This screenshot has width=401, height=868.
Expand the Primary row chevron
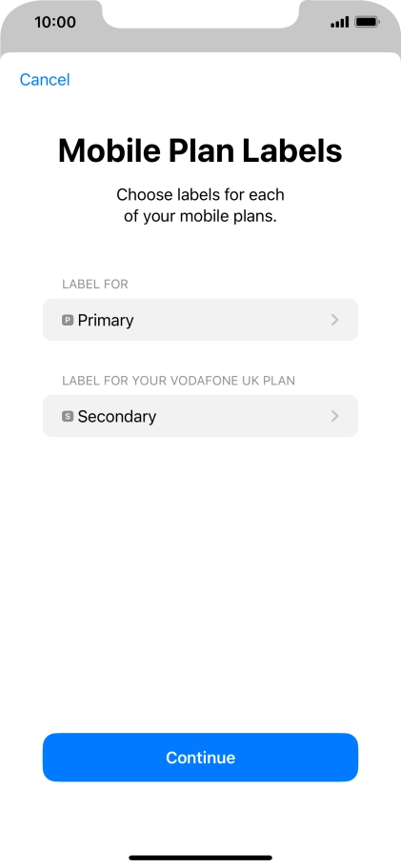point(334,320)
